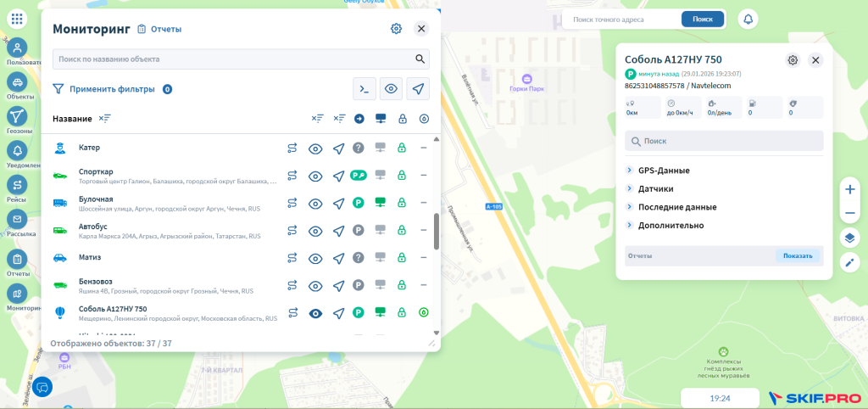Click the Показать reports button
The height and width of the screenshot is (409, 868).
click(x=798, y=255)
